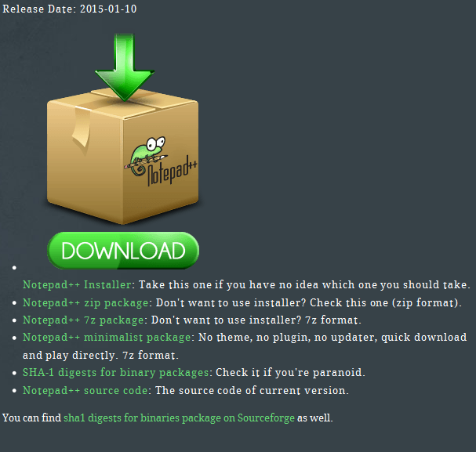476x452 pixels.
Task: Click the peeling tape flap on the cardboard box
Action: (82, 128)
